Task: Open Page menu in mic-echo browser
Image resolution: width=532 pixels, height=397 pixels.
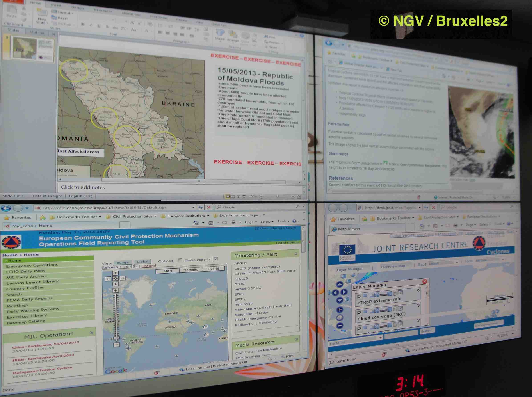Action: coord(251,222)
